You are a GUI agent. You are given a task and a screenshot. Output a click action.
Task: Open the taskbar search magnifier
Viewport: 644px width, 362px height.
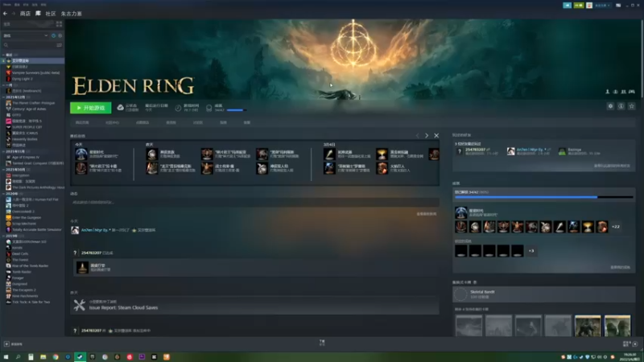[18, 357]
